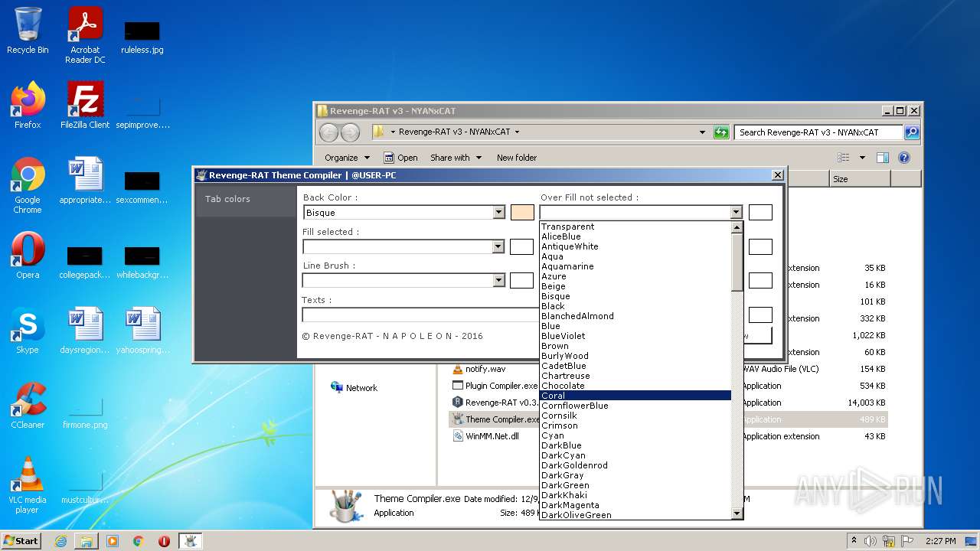
Task: Click the Back Color swatch
Action: tap(522, 213)
